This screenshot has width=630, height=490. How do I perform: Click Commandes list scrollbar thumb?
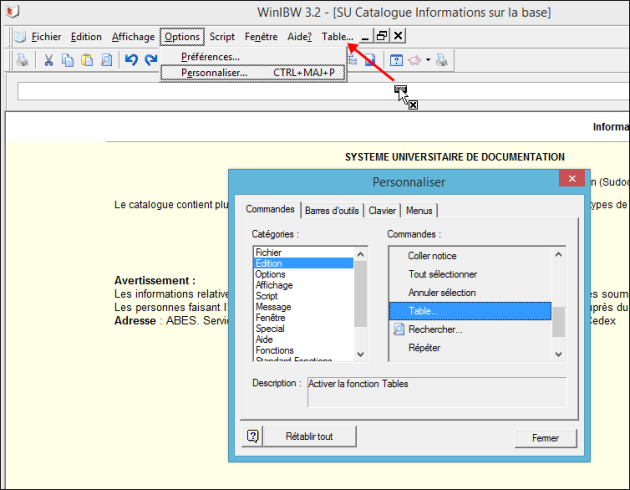(x=558, y=322)
